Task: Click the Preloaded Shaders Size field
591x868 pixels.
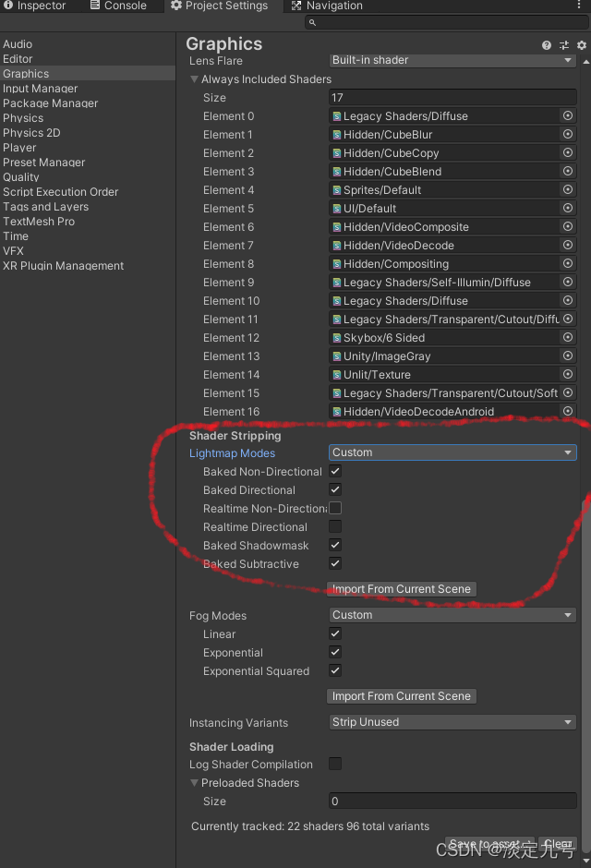Action: point(452,802)
